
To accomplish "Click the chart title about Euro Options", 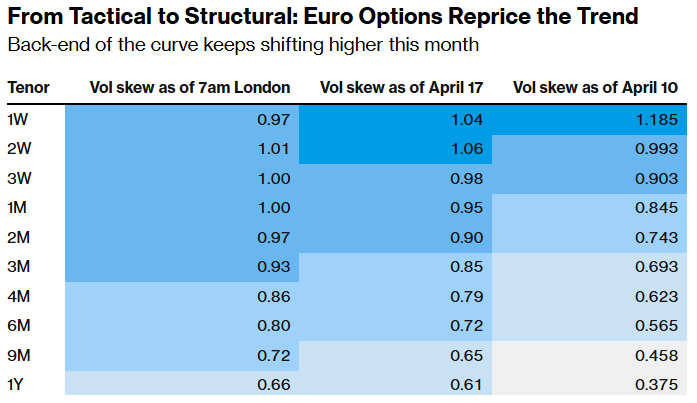I will [335, 19].
